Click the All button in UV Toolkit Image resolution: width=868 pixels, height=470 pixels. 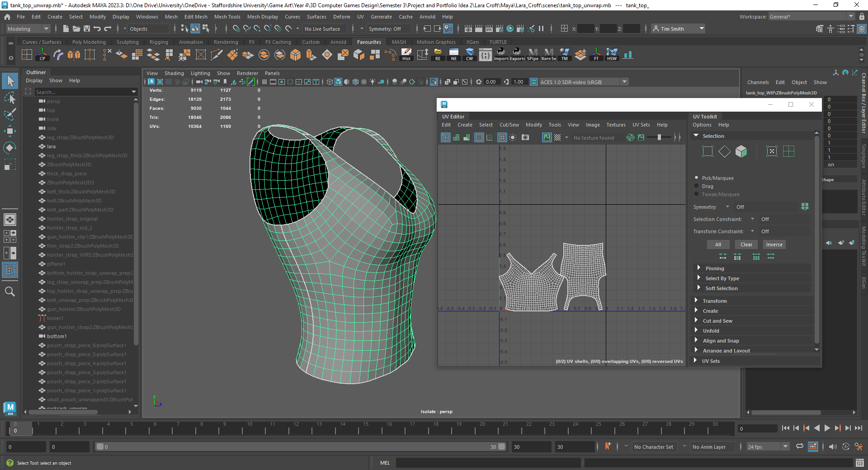pyautogui.click(x=718, y=244)
